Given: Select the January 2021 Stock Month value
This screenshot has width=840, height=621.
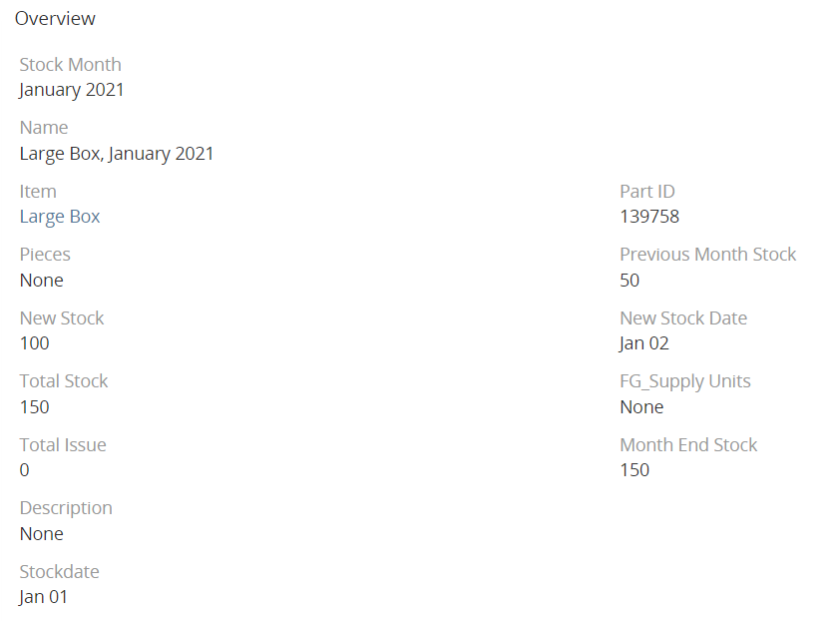Looking at the screenshot, I should point(72,90).
